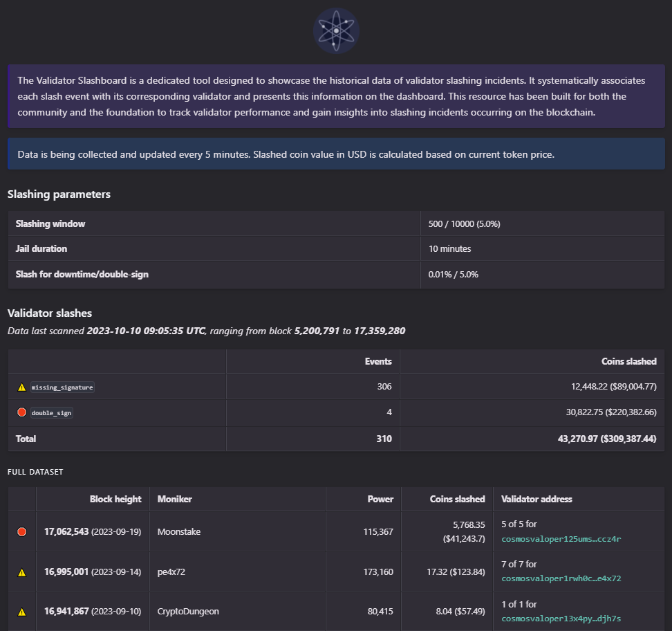Viewport: 672px width, 631px height.
Task: Select the warning icon on the pe4x72 row
Action: pyautogui.click(x=20, y=571)
